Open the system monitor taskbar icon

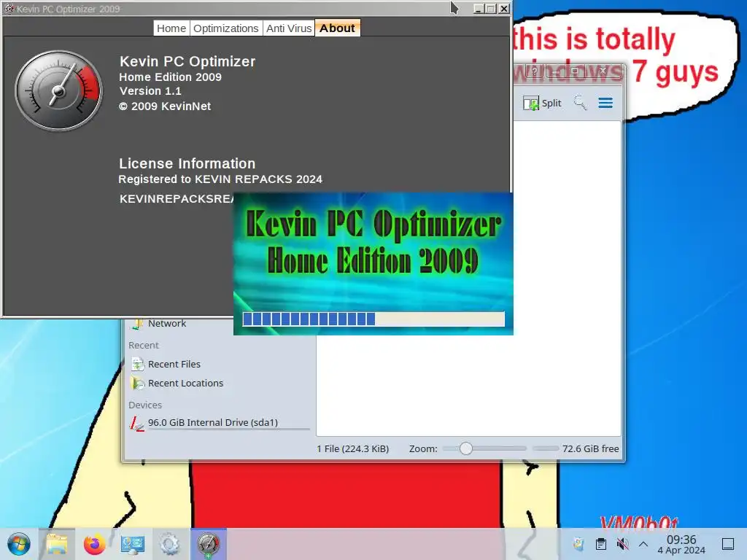(133, 544)
